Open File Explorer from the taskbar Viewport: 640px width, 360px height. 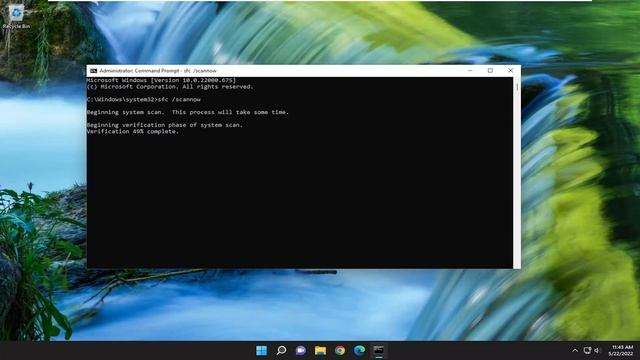pos(320,350)
